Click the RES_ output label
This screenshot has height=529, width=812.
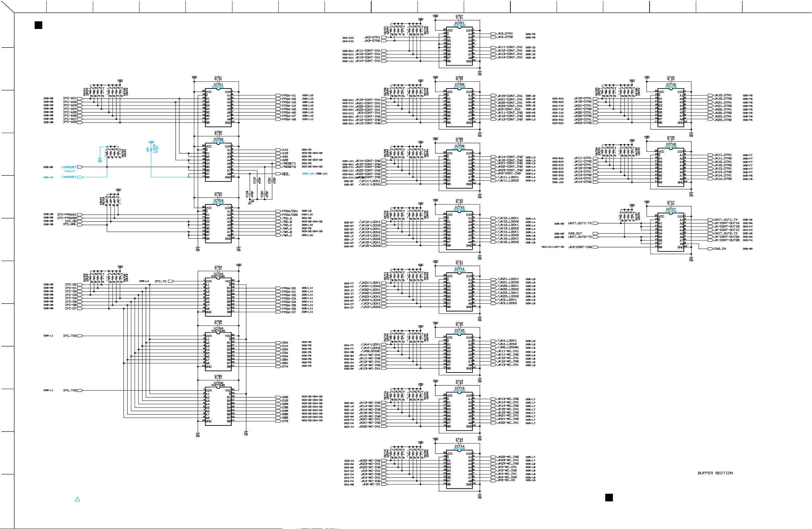[x=286, y=174]
